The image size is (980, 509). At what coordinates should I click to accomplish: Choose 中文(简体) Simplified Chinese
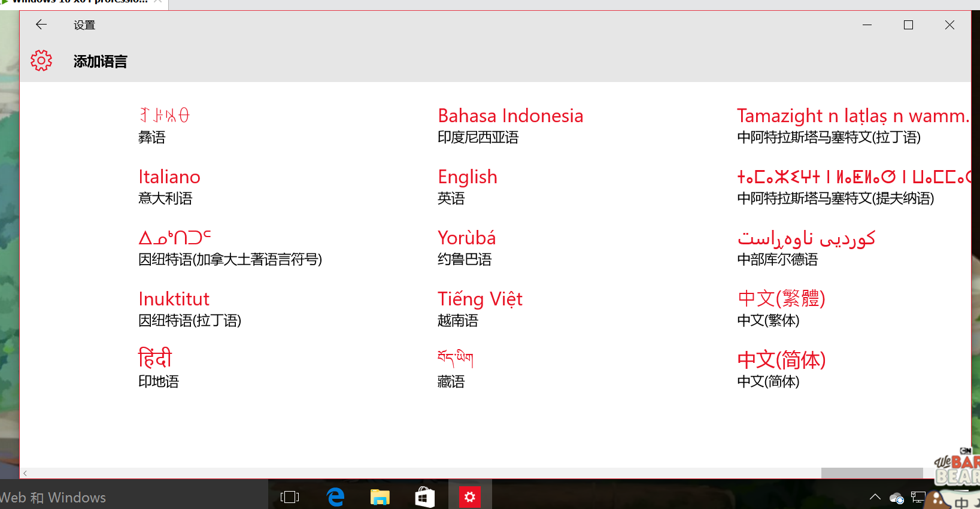point(781,370)
